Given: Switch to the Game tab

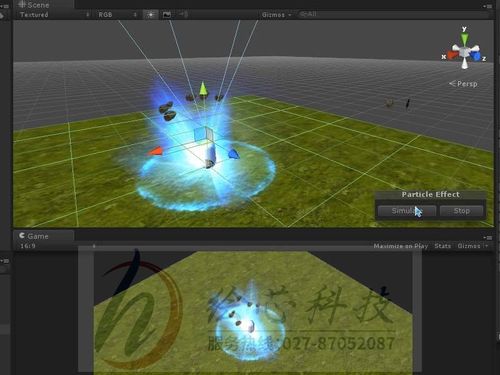Looking at the screenshot, I should pos(43,236).
